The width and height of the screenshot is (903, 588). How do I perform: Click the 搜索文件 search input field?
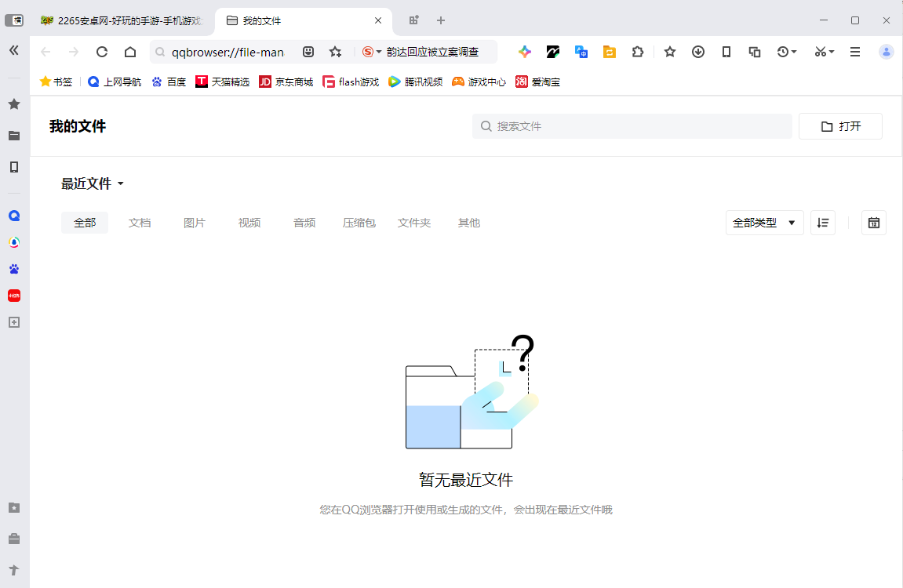tap(632, 126)
